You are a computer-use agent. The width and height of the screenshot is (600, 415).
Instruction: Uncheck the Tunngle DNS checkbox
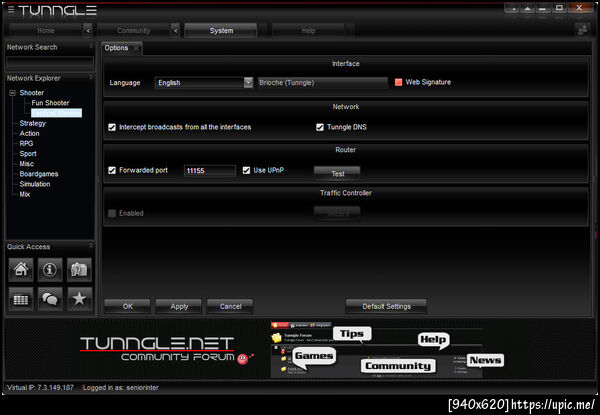320,127
